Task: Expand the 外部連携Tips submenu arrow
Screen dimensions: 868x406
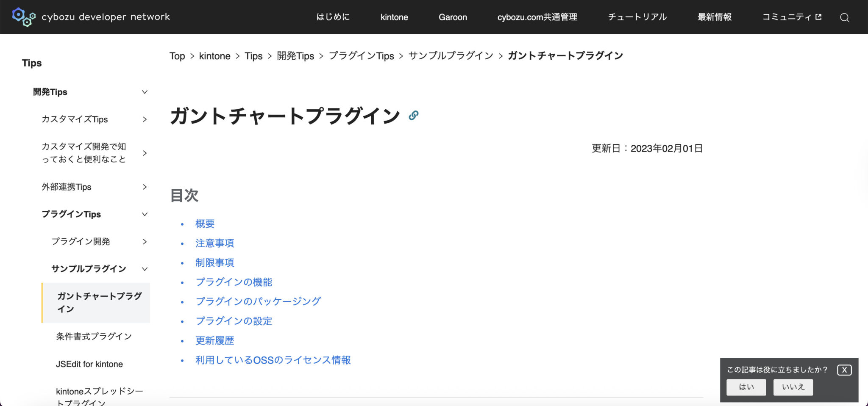Action: [x=145, y=187]
